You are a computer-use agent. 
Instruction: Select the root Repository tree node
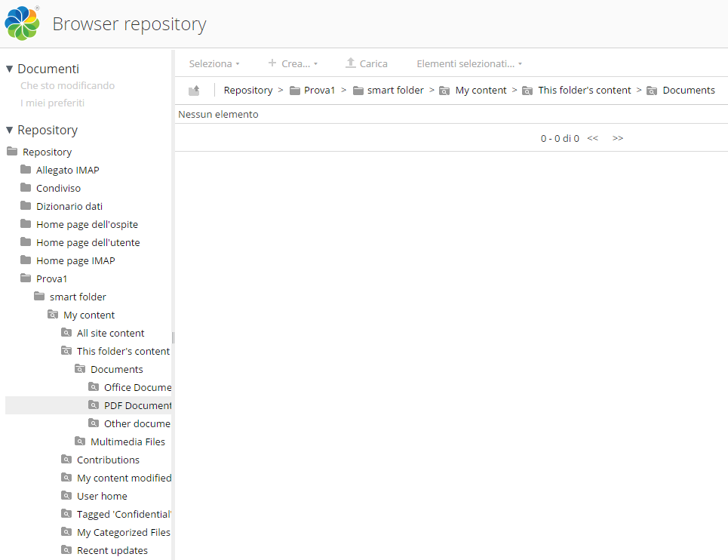point(48,152)
